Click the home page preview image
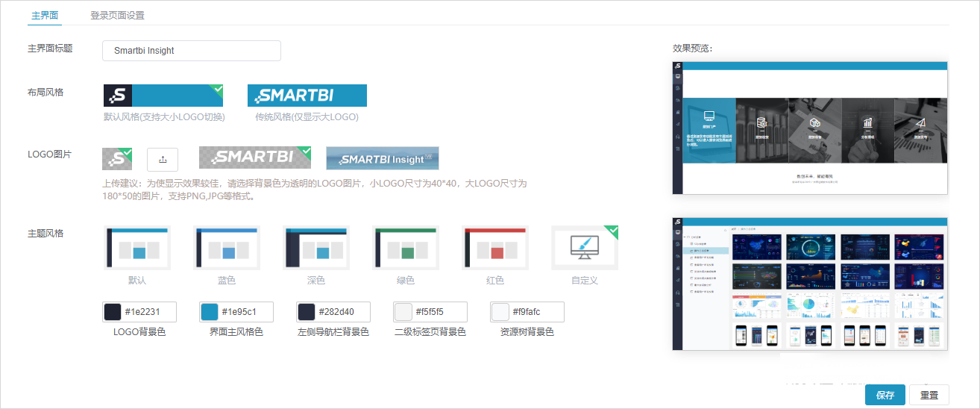The height and width of the screenshot is (409, 980). pyautogui.click(x=810, y=128)
